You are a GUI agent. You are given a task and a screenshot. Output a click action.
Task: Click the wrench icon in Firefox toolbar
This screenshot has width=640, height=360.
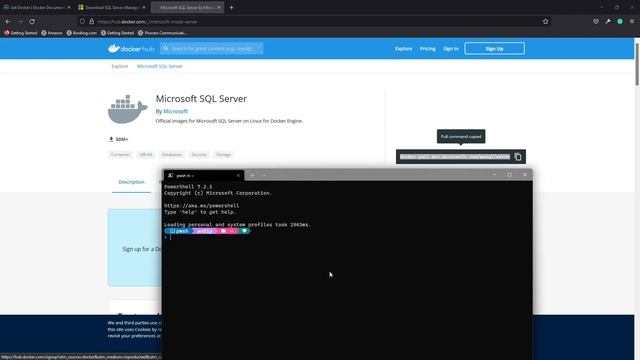(608, 21)
